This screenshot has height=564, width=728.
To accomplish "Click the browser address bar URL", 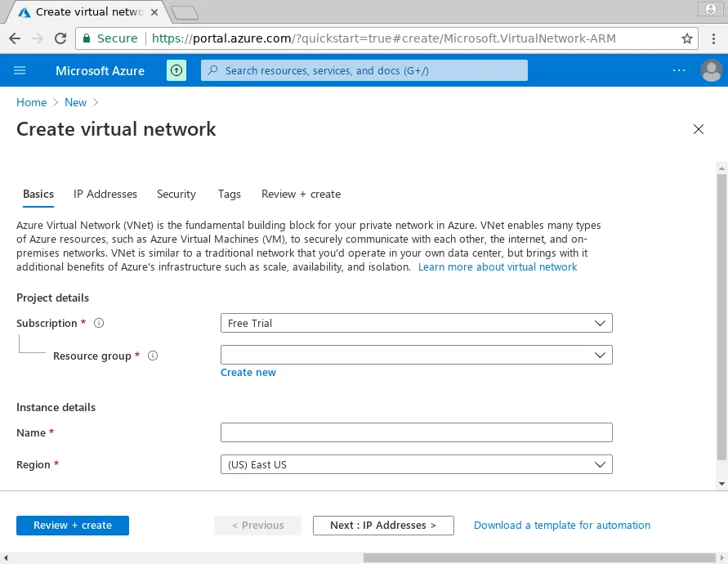I will tap(383, 38).
